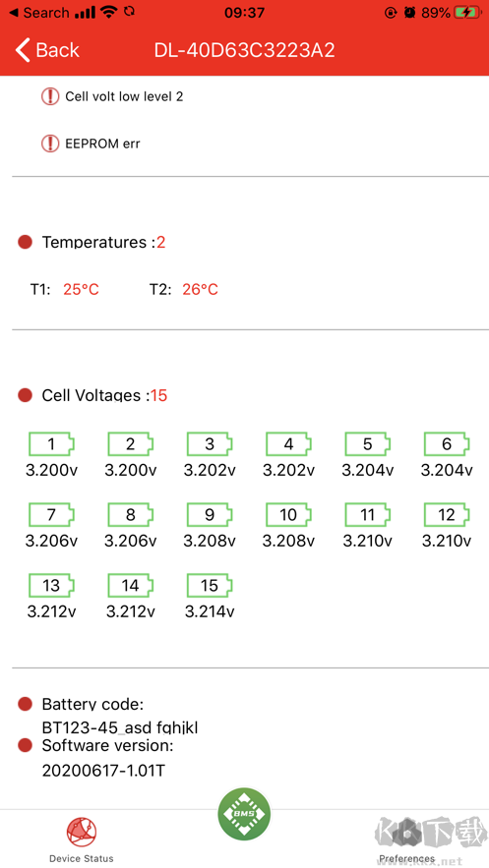Click the EEPROM err warning icon
Image resolution: width=489 pixels, height=868 pixels.
[x=50, y=144]
